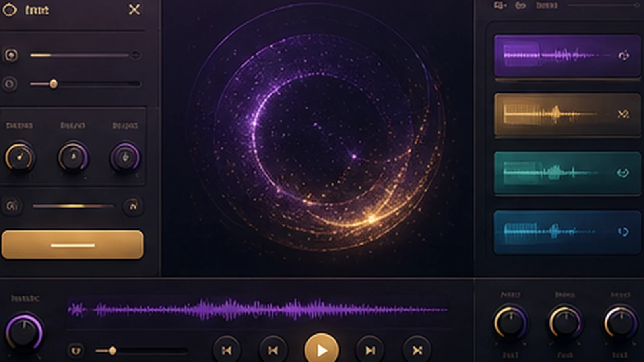The image size is (644, 362).
Task: Click the shuffle icon on the gold track clip
Action: point(623,114)
